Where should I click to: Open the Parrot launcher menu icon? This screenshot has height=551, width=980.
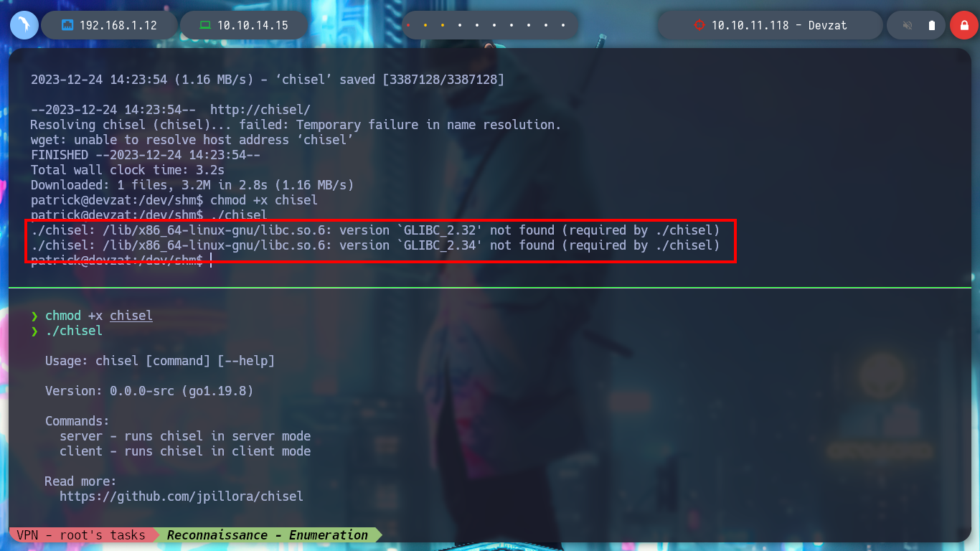tap(24, 25)
